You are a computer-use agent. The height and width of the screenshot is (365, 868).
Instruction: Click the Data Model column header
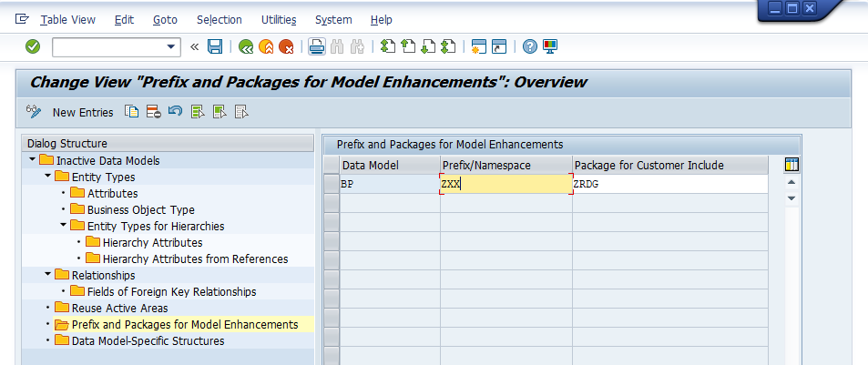(x=390, y=166)
